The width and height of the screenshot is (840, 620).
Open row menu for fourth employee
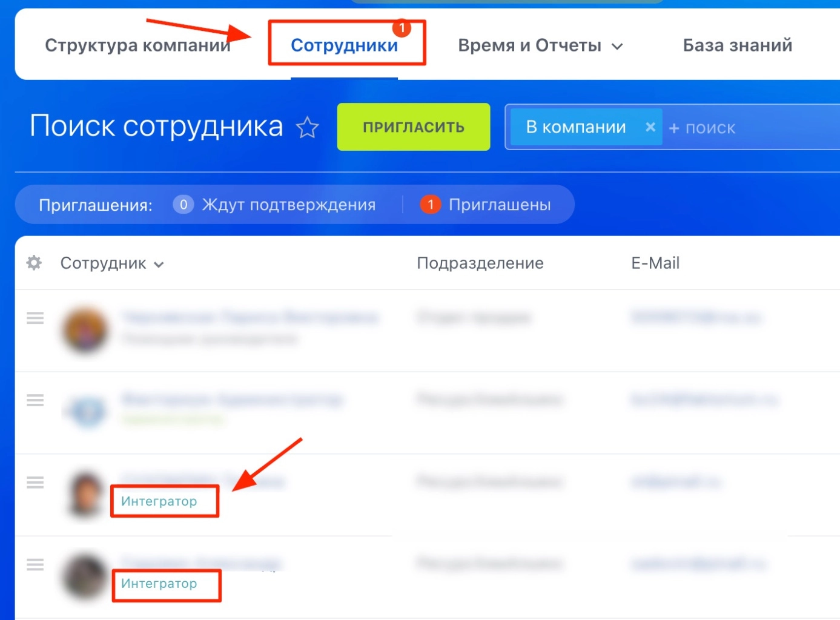(x=35, y=565)
